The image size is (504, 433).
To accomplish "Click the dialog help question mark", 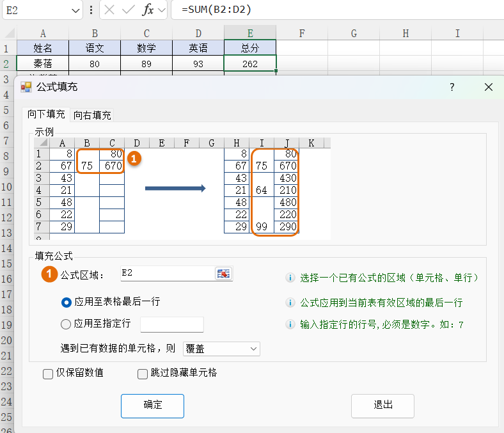I will point(452,87).
